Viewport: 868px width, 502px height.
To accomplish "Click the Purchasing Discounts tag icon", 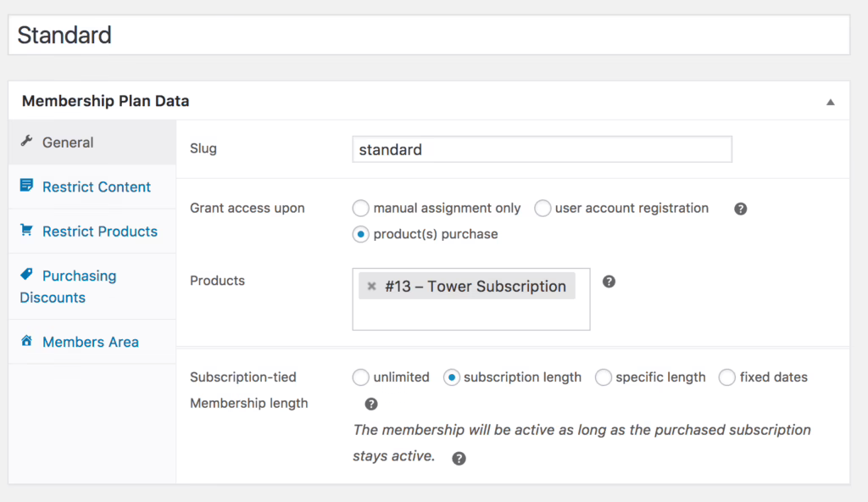I will pos(26,275).
